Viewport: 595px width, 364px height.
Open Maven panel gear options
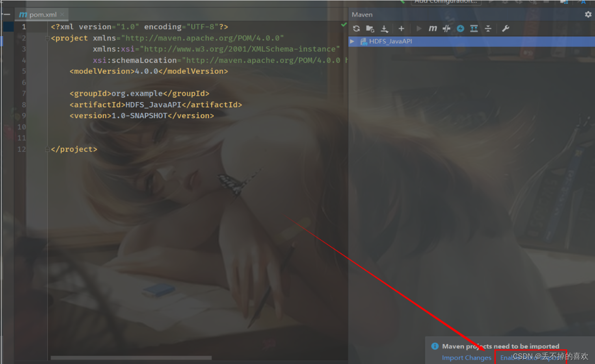coord(588,15)
